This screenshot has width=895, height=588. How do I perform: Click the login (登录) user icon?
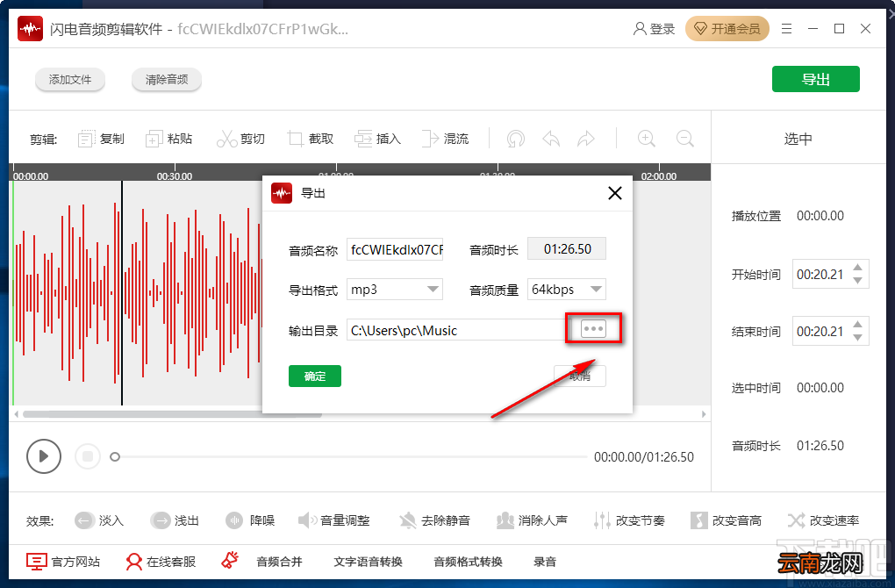click(x=654, y=29)
